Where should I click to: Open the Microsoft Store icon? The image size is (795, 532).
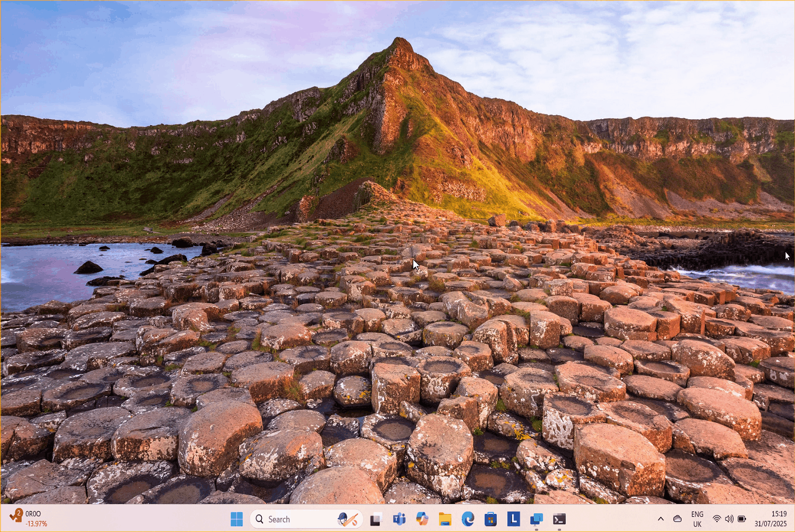tap(490, 519)
